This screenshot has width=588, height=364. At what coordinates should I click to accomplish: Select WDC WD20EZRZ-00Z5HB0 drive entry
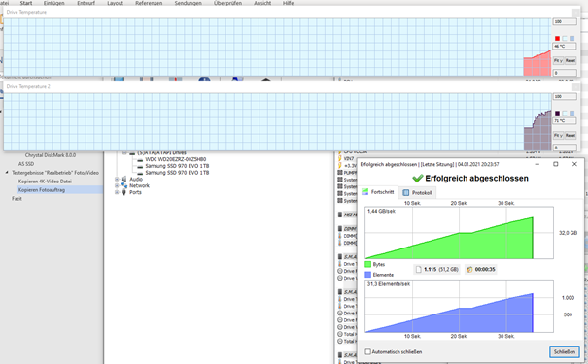pos(176,159)
